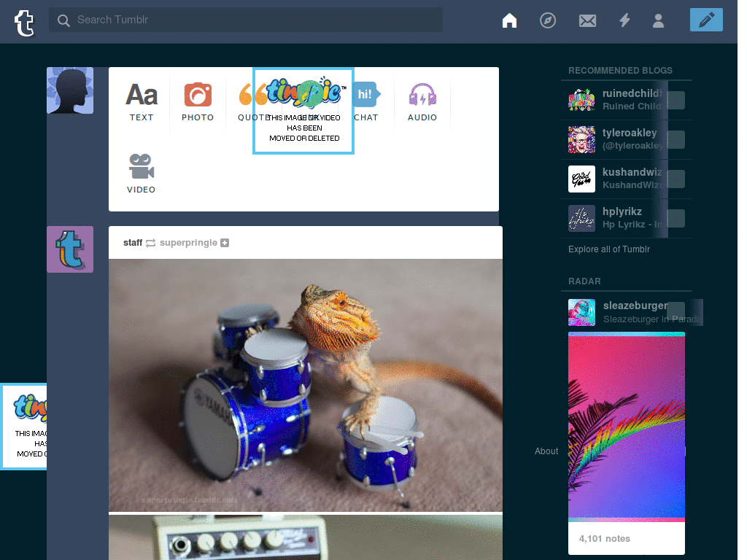Viewport: 747px width, 560px height.
Task: Create a new Audio post
Action: pos(422,101)
